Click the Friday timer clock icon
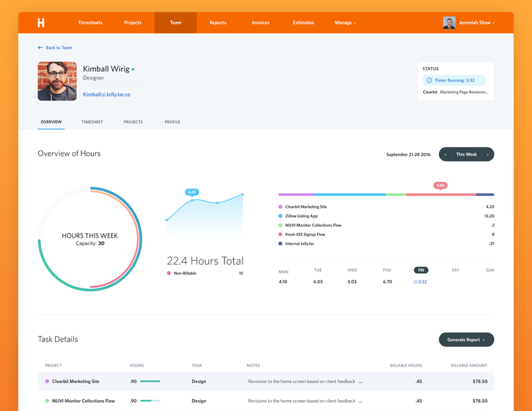 tap(416, 282)
